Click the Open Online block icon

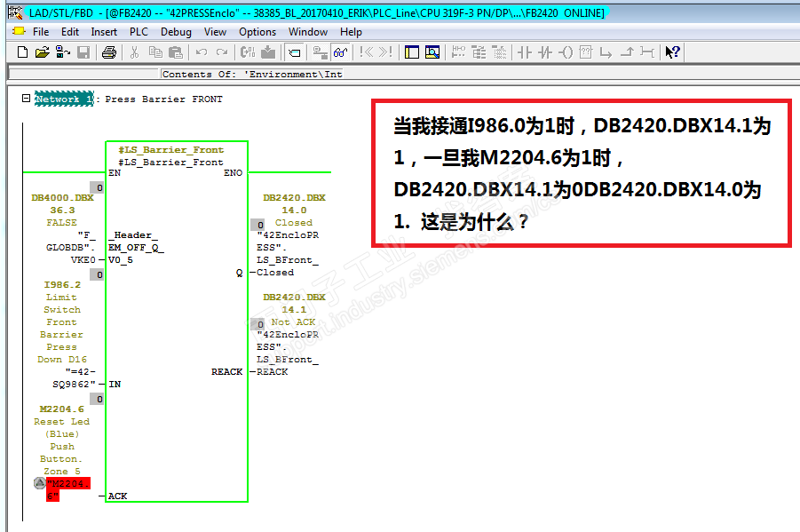[x=63, y=52]
